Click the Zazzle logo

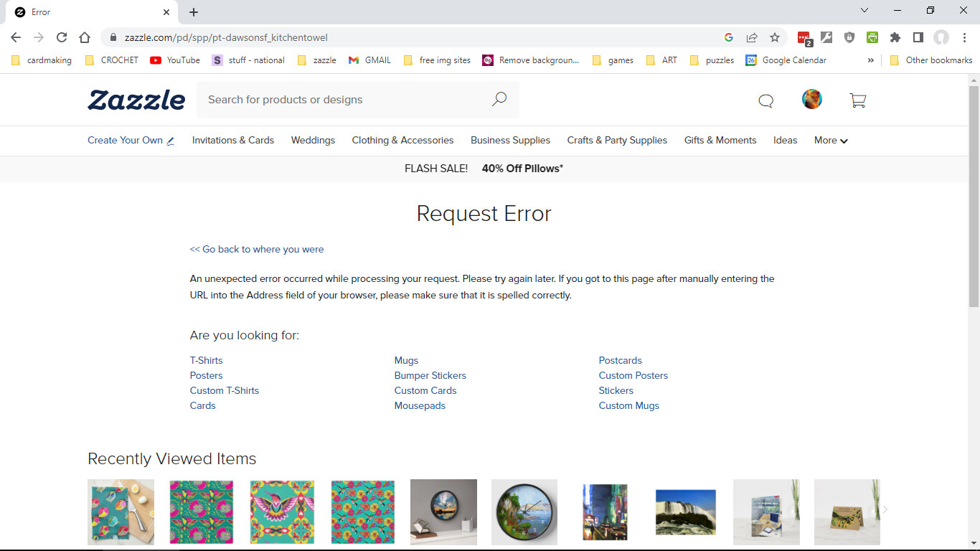coord(136,100)
